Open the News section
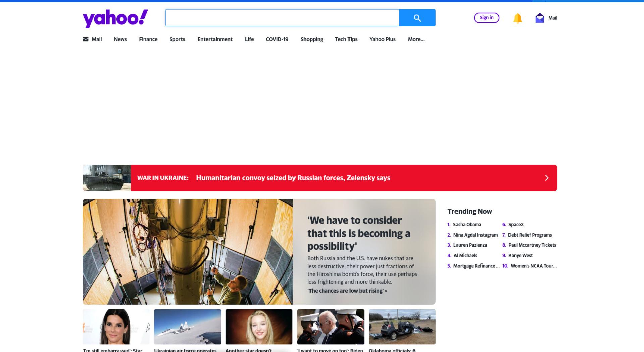This screenshot has height=352, width=644. pyautogui.click(x=120, y=39)
